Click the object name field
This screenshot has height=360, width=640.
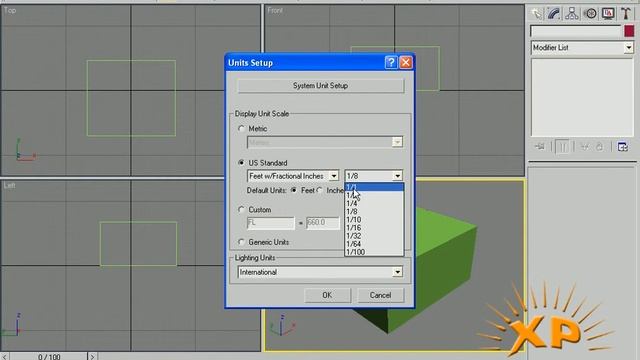(x=576, y=31)
